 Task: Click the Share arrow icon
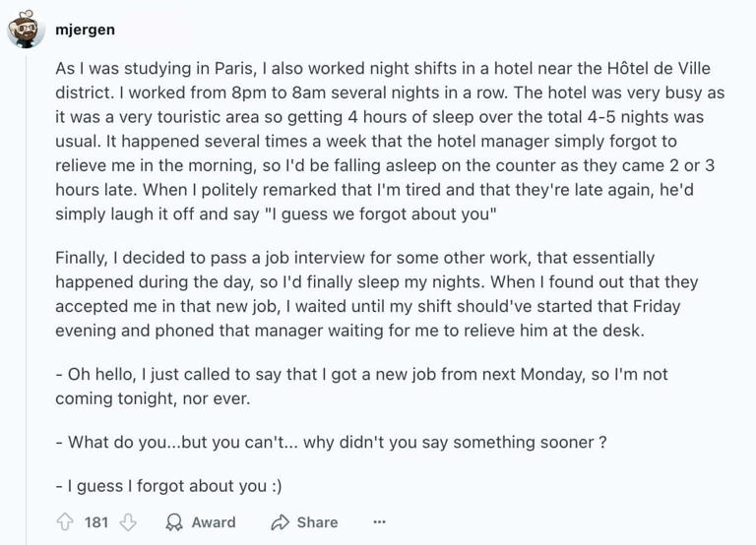280,522
